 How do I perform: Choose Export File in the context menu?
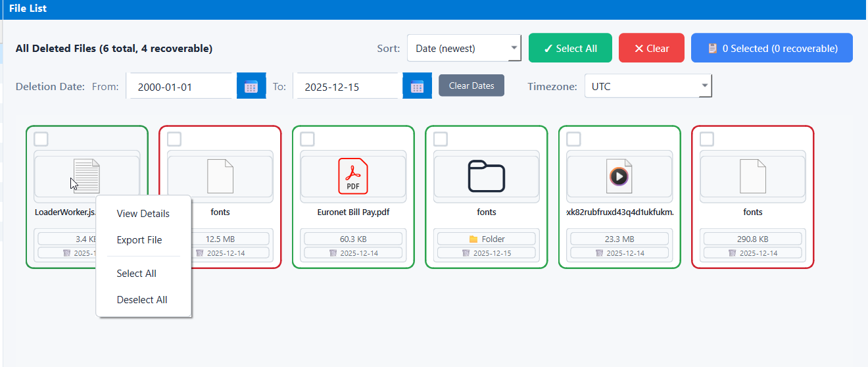pos(143,240)
